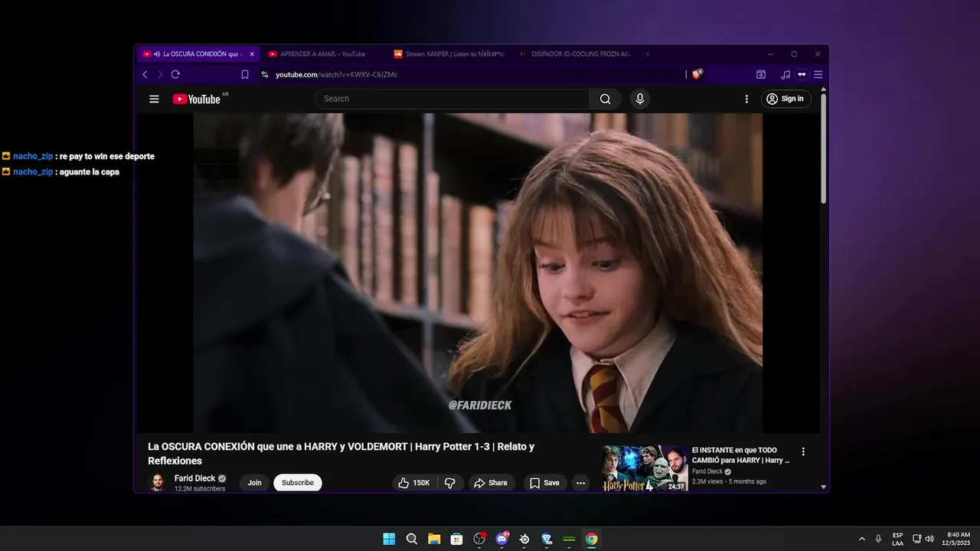This screenshot has height=551, width=980.
Task: Open the Windows Start menu
Action: (x=389, y=539)
